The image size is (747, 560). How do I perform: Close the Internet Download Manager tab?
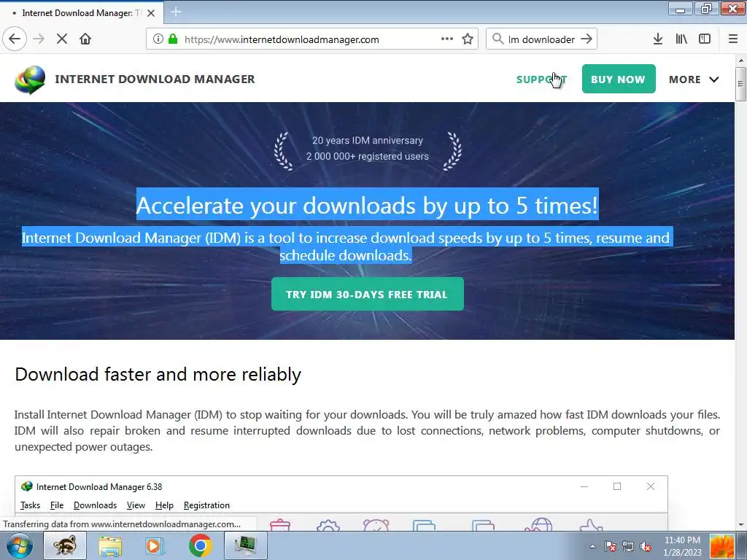151,13
